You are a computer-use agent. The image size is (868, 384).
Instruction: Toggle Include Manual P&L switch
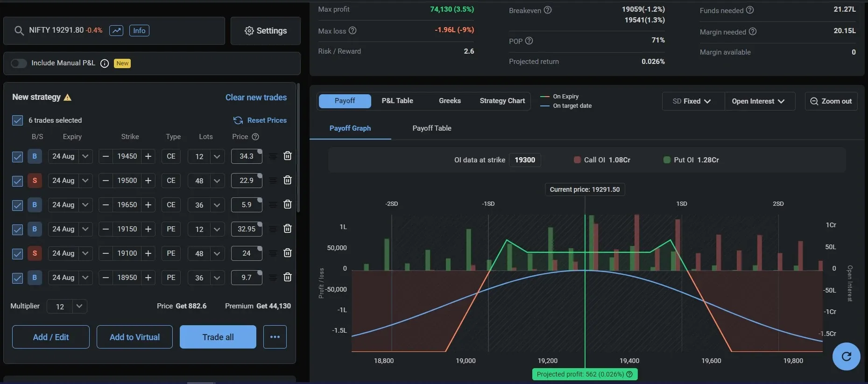click(19, 63)
